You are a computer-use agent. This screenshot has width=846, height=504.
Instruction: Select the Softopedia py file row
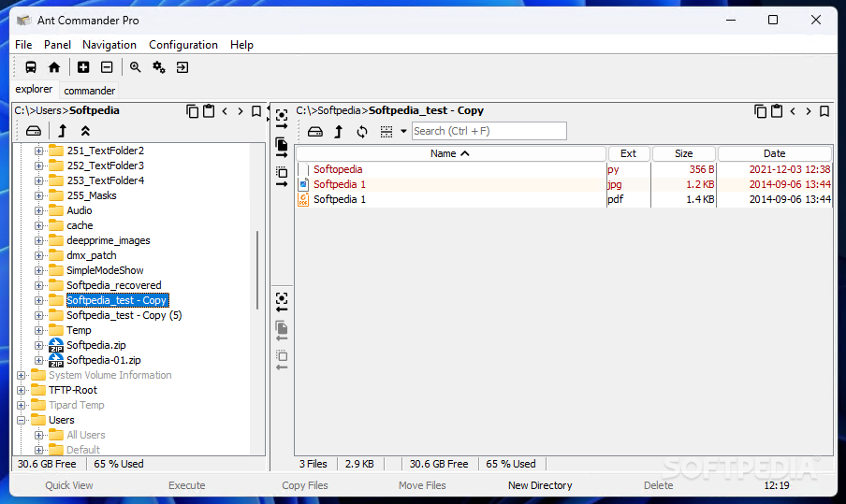pos(563,169)
